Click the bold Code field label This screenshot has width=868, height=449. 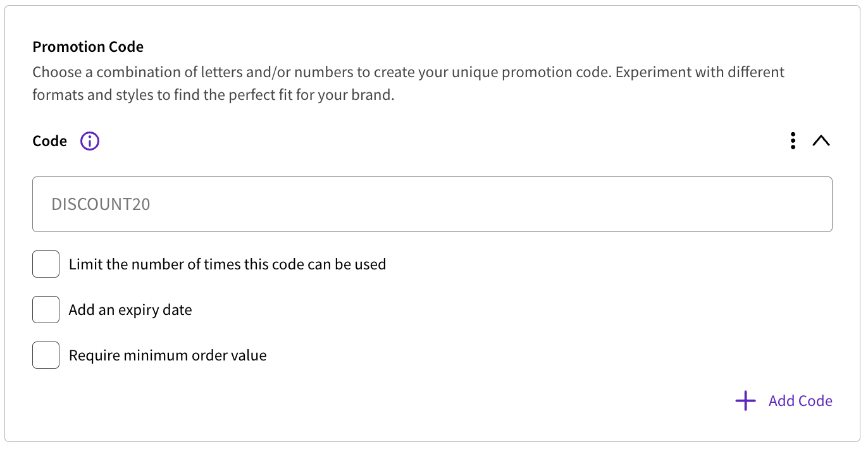point(49,141)
